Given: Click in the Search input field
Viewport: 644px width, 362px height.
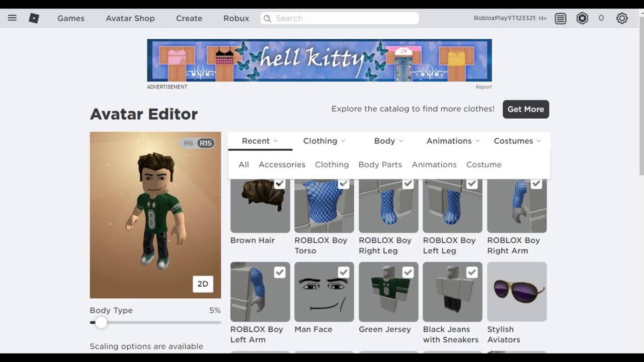Looking at the screenshot, I should pos(340,18).
